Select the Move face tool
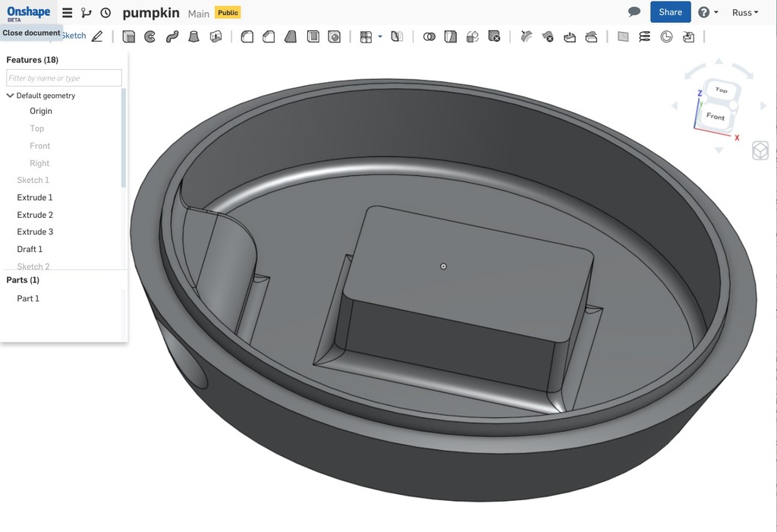Viewport: 777px width, 532px height. point(569,36)
